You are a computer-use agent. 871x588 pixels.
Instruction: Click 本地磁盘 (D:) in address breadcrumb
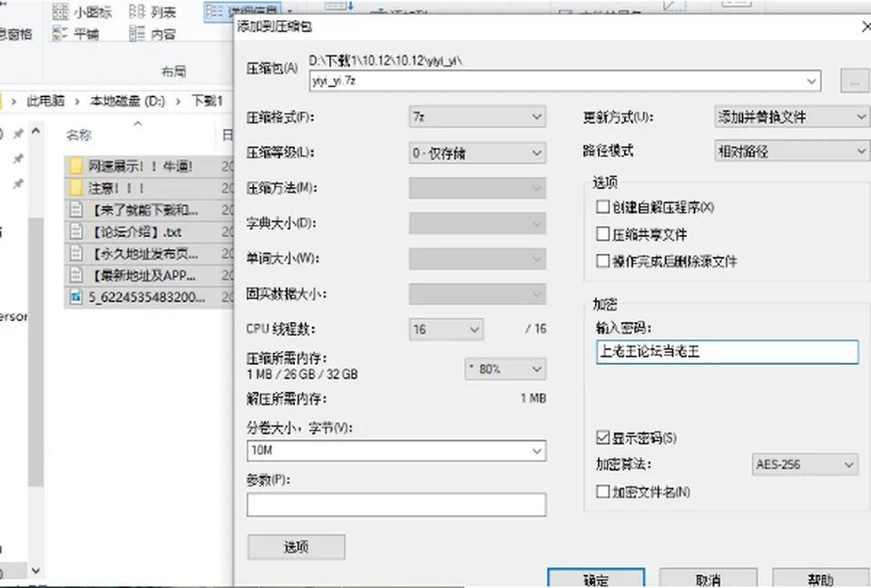point(127,101)
